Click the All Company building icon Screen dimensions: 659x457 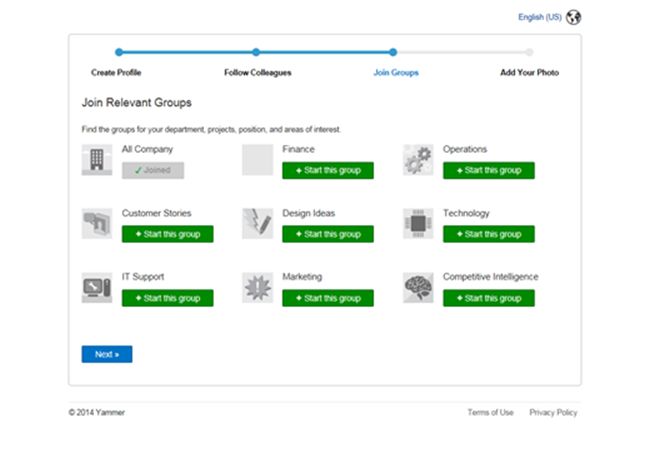(97, 160)
